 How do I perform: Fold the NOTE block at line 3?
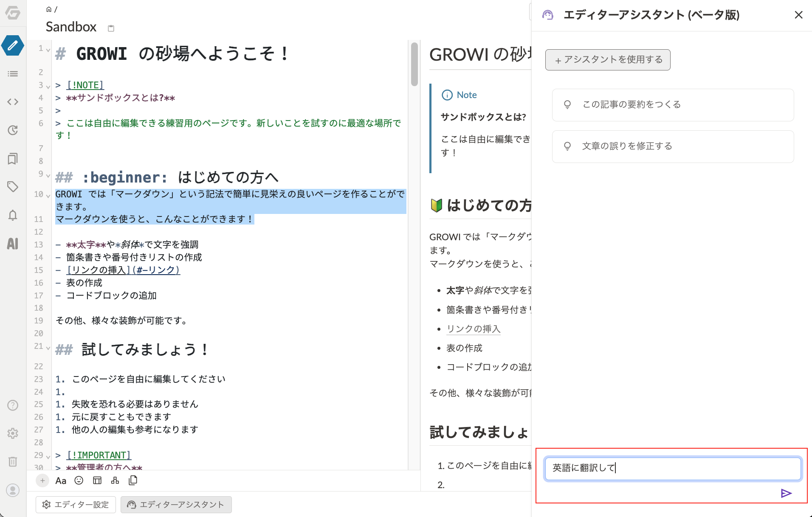[48, 87]
